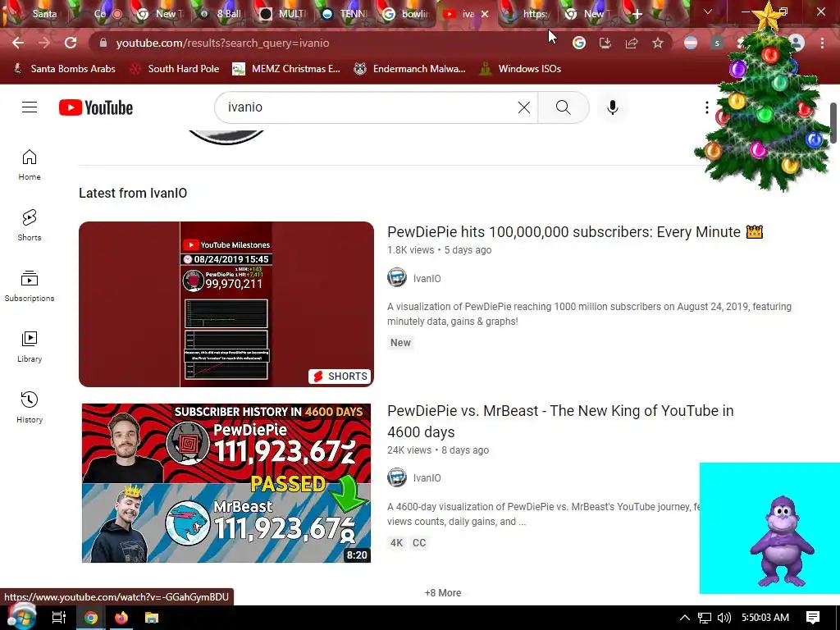Open the MEMZ Christmas E... bookmark
The height and width of the screenshot is (630, 840).
[286, 69]
